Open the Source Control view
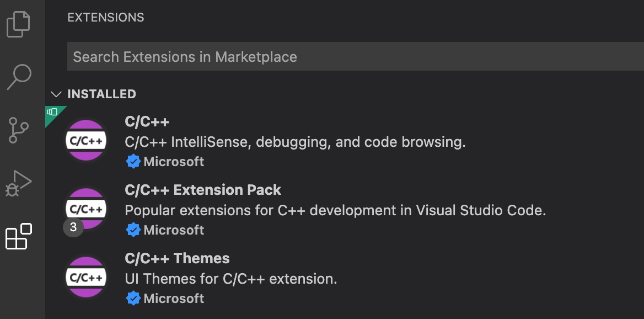Image resolution: width=644 pixels, height=319 pixels. pyautogui.click(x=20, y=130)
